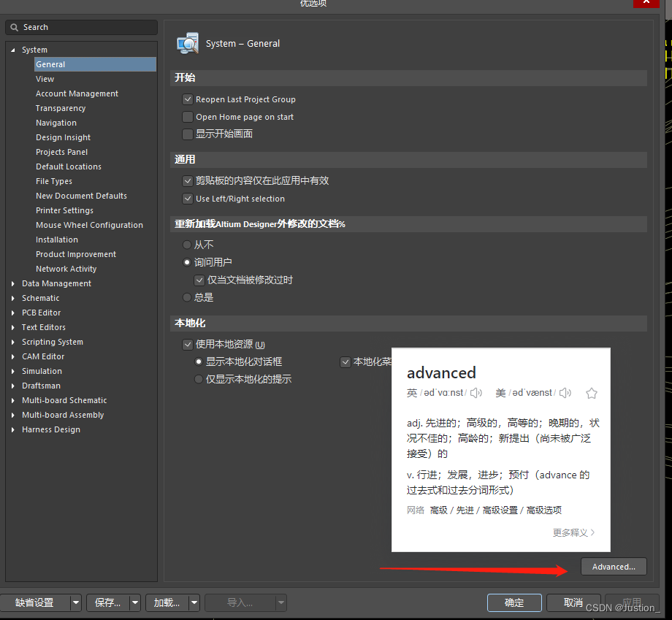Open Network Activity page
Viewport: 672px width, 620px height.
click(66, 269)
